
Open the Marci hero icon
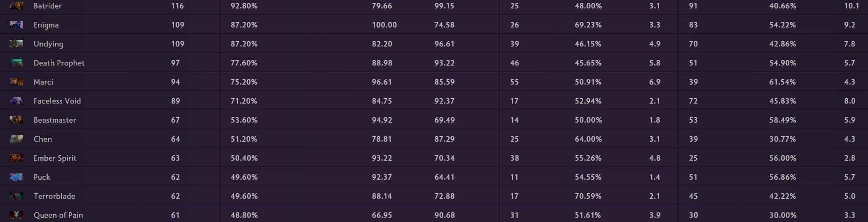point(16,82)
